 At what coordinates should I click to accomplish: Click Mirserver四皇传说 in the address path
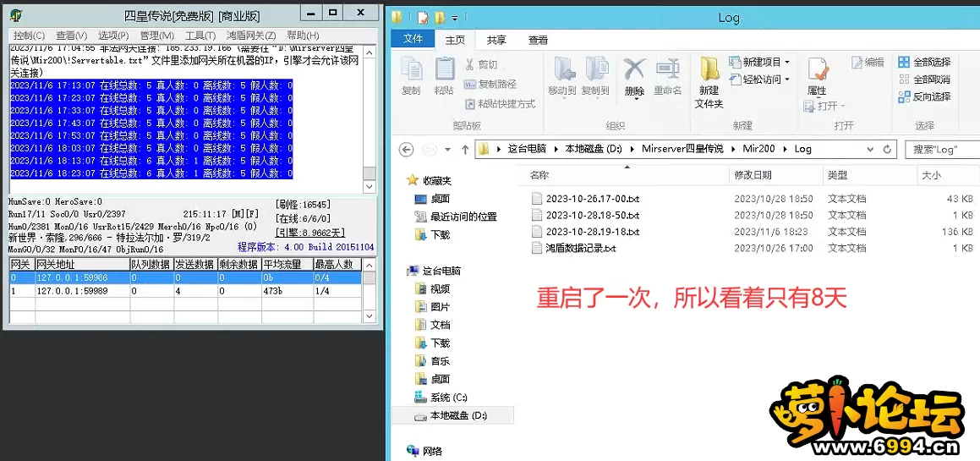pos(682,150)
